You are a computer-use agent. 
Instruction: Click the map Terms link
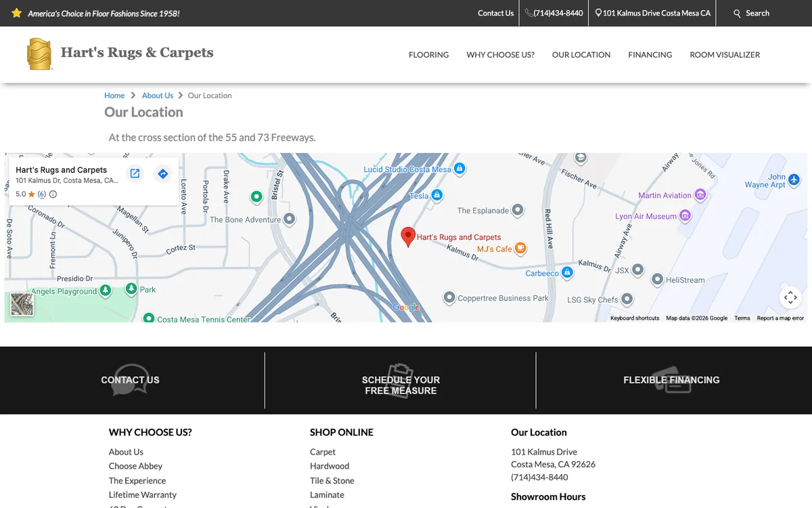tap(742, 318)
